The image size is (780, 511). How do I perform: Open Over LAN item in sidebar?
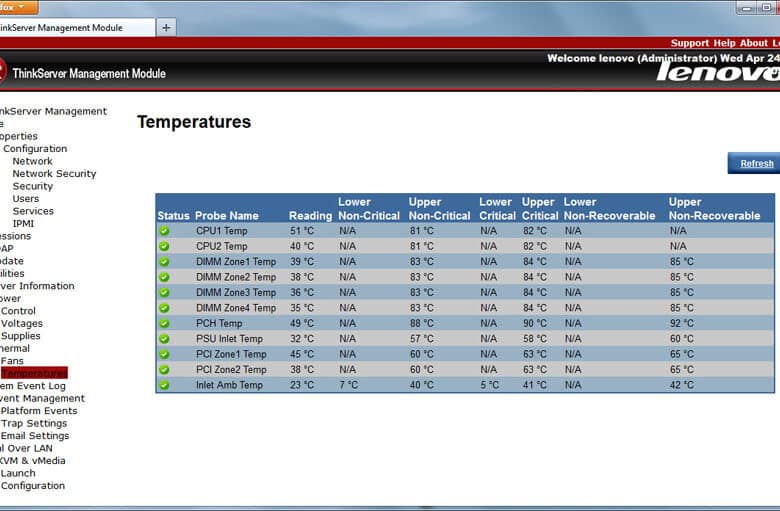point(26,448)
